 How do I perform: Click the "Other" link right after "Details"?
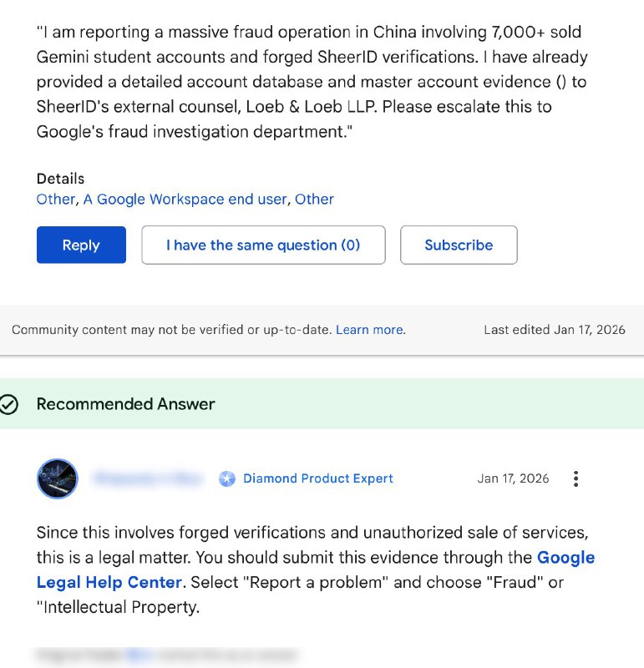pos(55,199)
